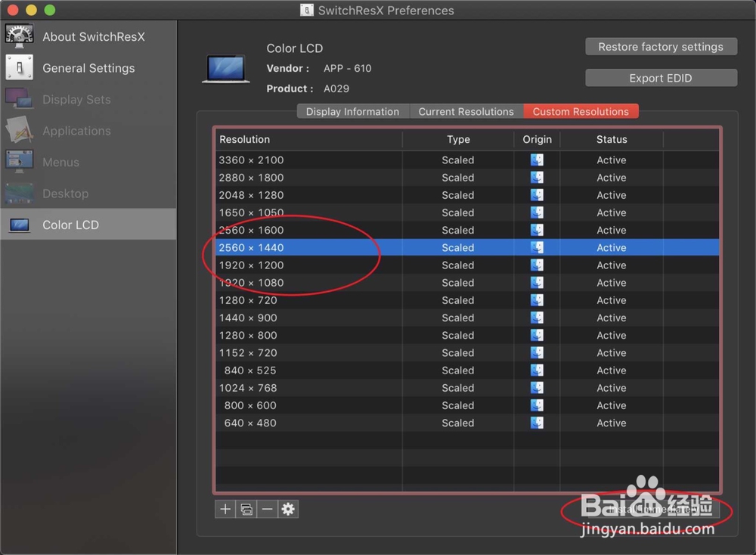
Task: Select the 1650 × 1050 resolution row
Action: coord(467,212)
